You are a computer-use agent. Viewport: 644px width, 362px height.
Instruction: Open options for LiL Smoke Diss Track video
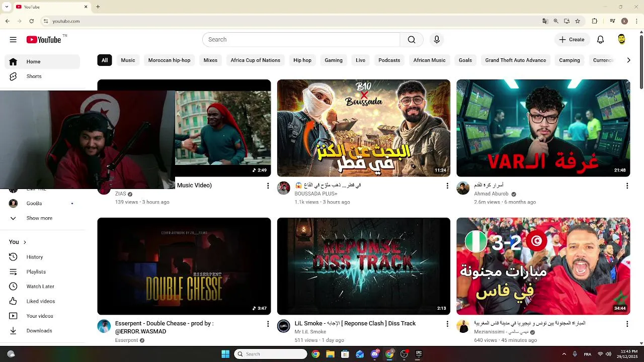pyautogui.click(x=447, y=324)
